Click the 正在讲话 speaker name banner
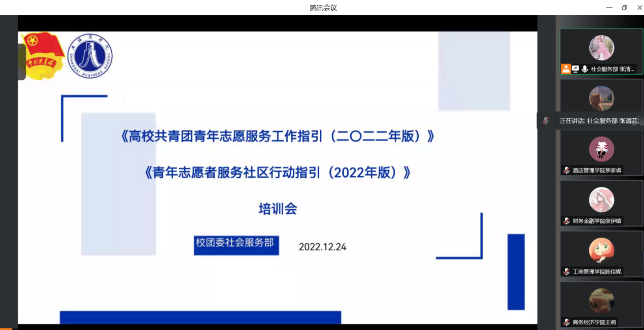Viewport: 644px width, 330px height. click(x=598, y=121)
